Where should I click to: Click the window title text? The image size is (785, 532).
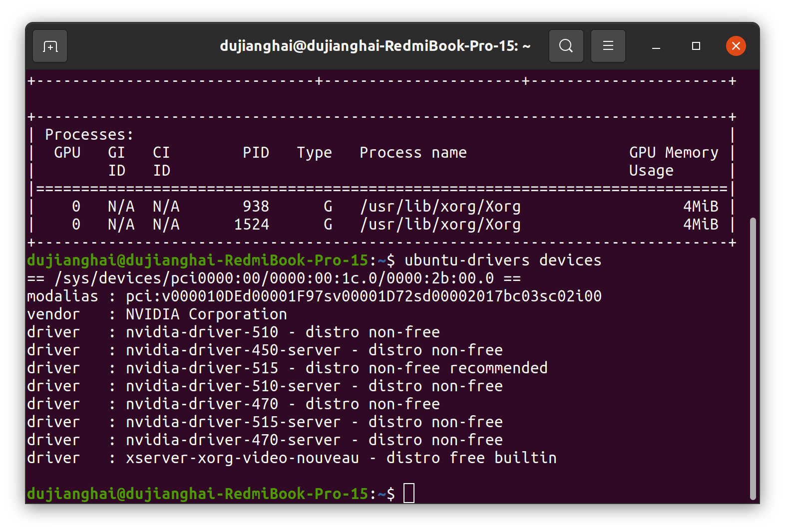(375, 46)
